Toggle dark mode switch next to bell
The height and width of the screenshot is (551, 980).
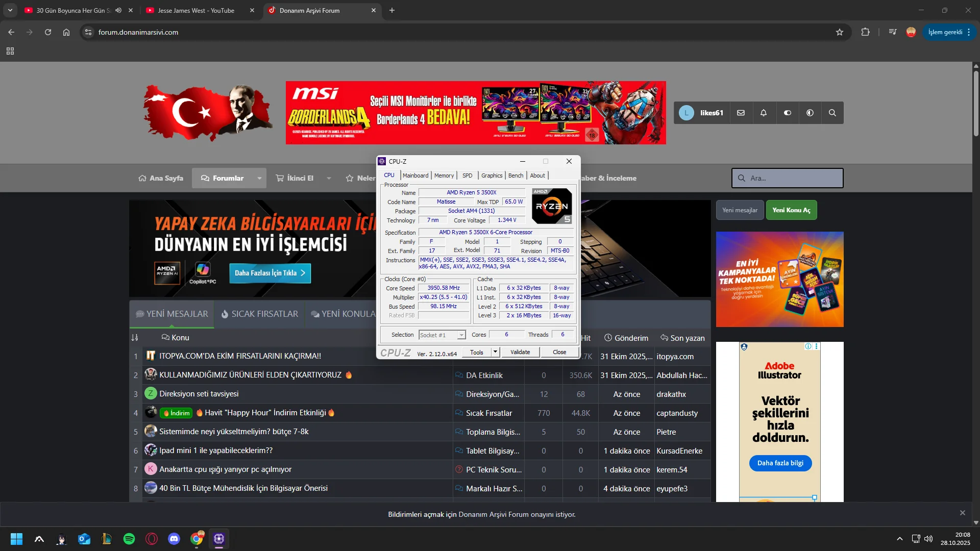pos(787,113)
